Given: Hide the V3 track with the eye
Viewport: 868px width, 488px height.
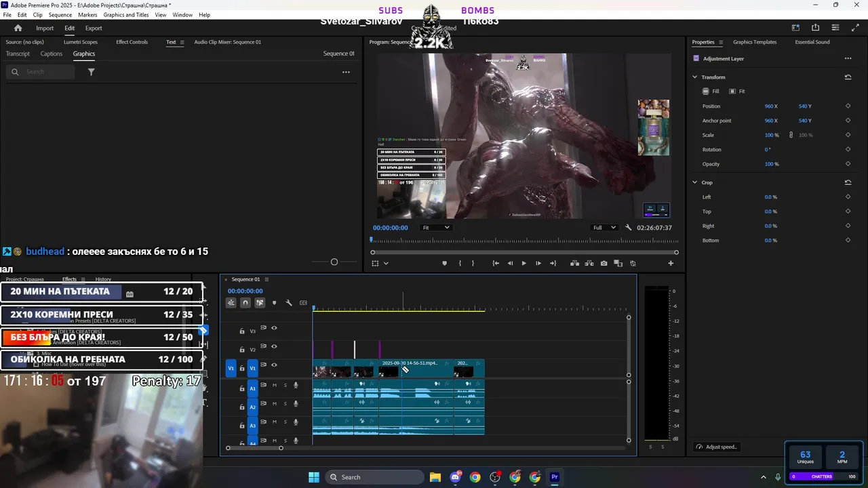Looking at the screenshot, I should [x=274, y=328].
